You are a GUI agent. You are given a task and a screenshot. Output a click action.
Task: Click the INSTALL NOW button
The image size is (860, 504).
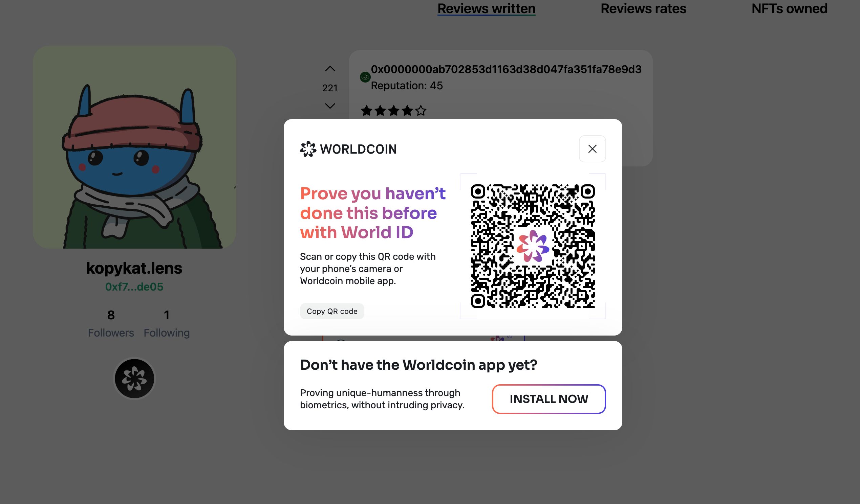pos(549,399)
